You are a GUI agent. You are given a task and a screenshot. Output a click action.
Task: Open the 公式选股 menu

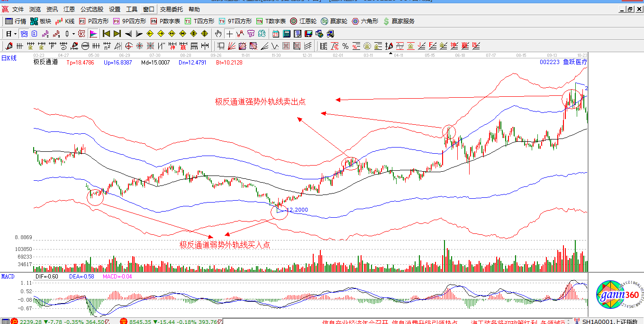pyautogui.click(x=92, y=9)
